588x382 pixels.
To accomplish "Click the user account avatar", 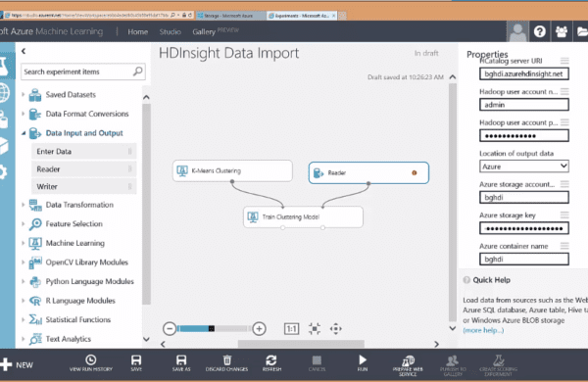I will coord(517,31).
